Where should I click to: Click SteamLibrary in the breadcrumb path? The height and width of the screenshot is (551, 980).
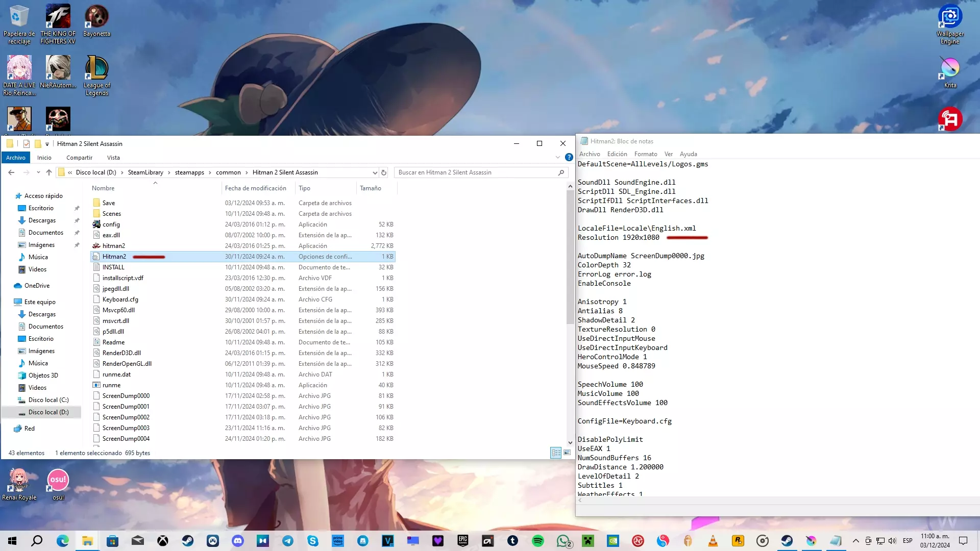pos(145,172)
